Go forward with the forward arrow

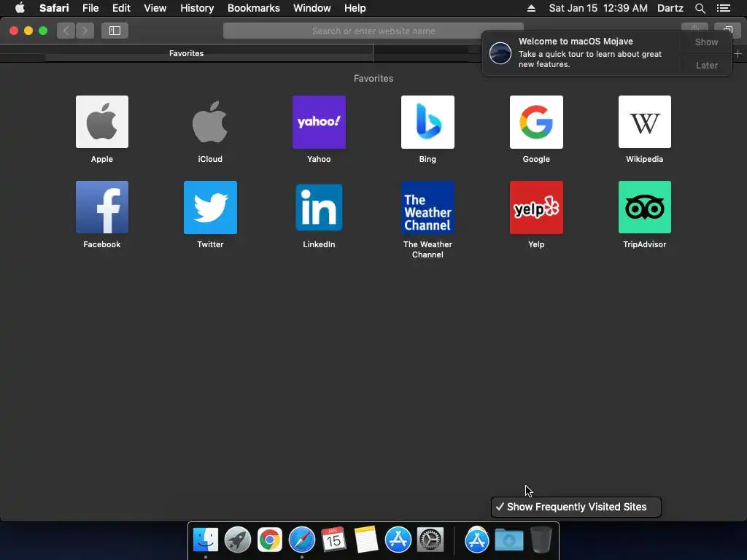click(x=85, y=31)
